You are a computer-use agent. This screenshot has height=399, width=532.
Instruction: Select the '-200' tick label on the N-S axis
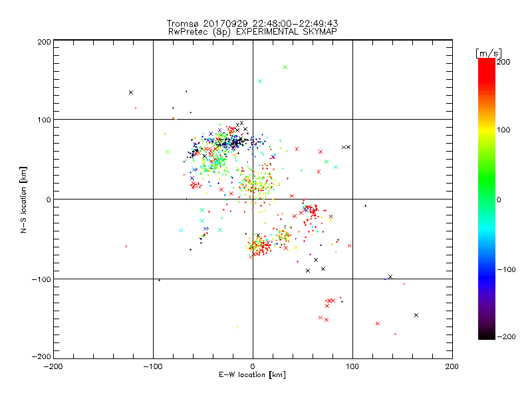41,356
